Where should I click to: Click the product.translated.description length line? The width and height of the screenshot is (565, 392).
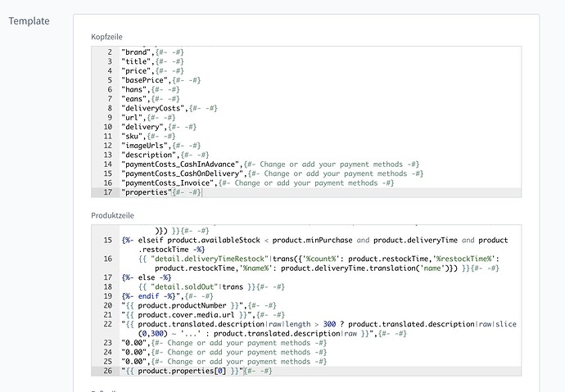click(319, 329)
